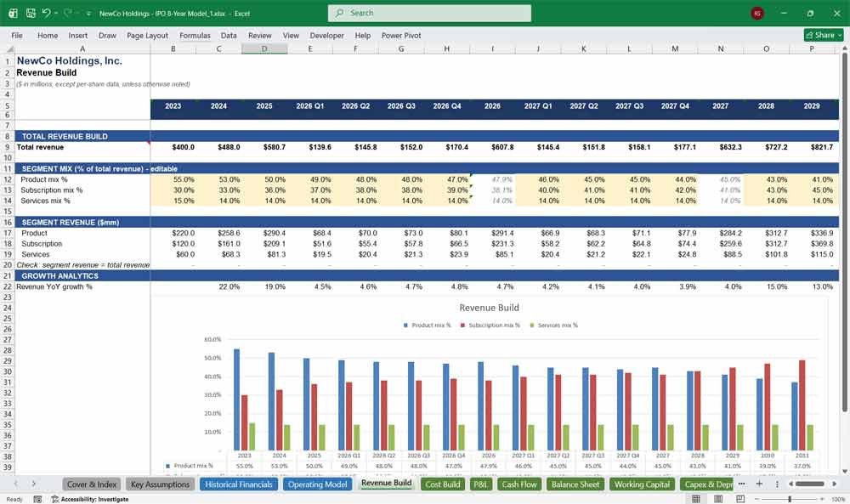Screen dimensions: 850x504
Task: Select row 9 header
Action: click(x=7, y=147)
